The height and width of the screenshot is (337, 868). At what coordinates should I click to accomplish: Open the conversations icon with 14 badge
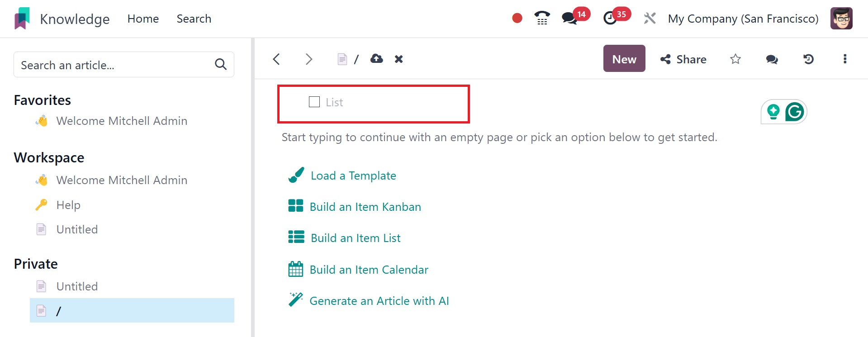569,18
